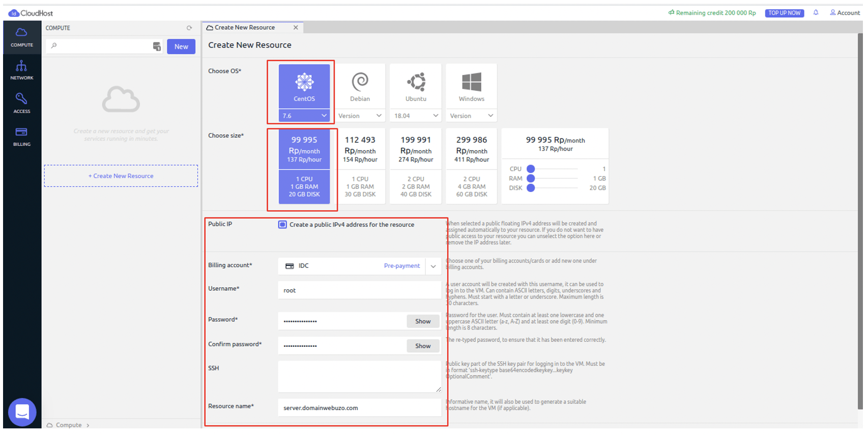Show the Password field contents

[423, 321]
